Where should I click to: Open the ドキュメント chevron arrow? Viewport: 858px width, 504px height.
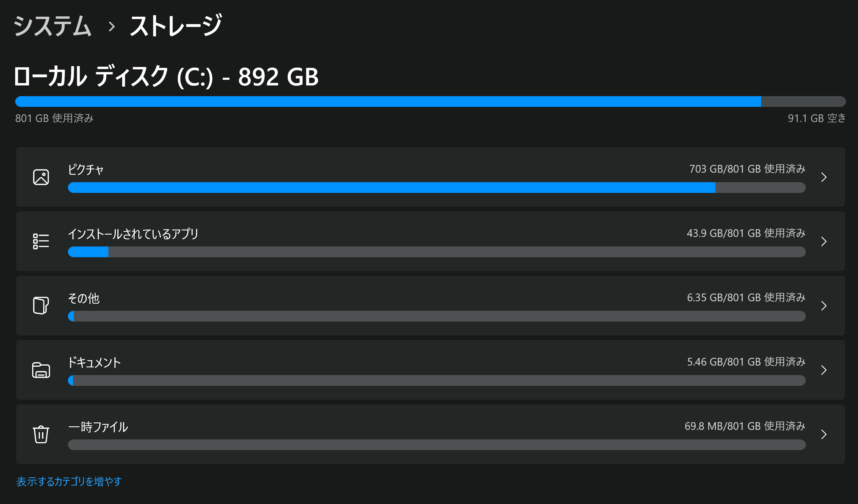pyautogui.click(x=824, y=370)
